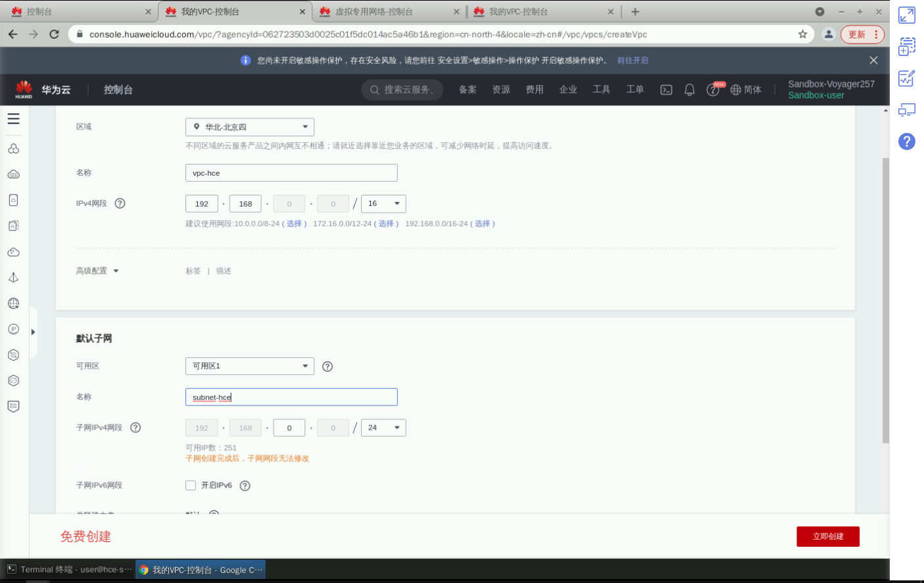The height and width of the screenshot is (583, 924).
Task: Click the browser 更新 button
Action: tap(862, 34)
